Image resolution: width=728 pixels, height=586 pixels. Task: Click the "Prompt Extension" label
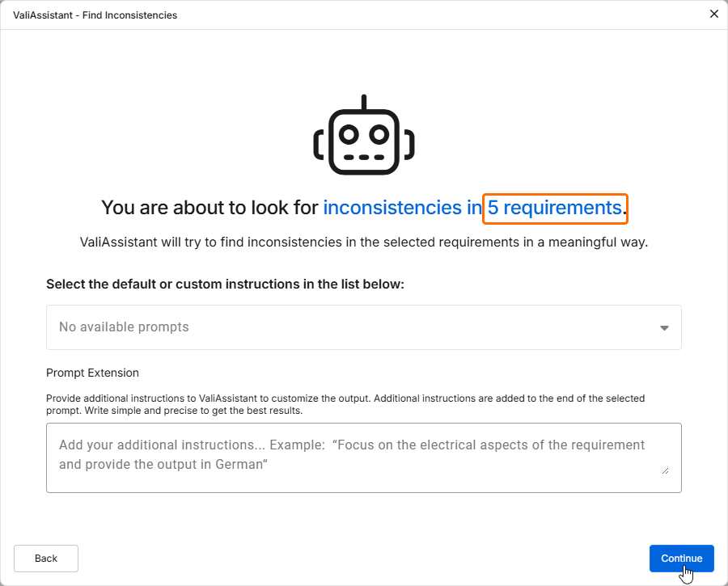[x=92, y=373]
